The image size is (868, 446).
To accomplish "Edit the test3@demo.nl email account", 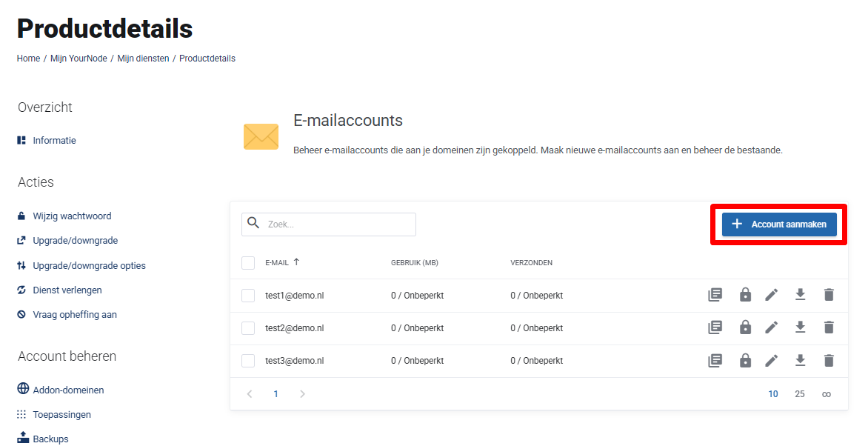I will click(772, 360).
